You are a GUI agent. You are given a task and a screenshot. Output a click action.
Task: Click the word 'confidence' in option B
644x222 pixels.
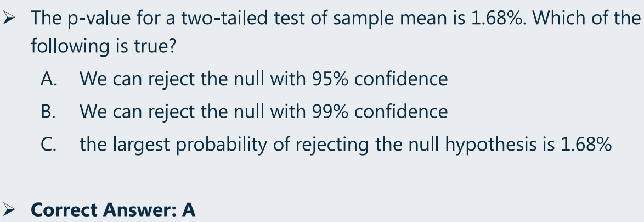tap(401, 112)
